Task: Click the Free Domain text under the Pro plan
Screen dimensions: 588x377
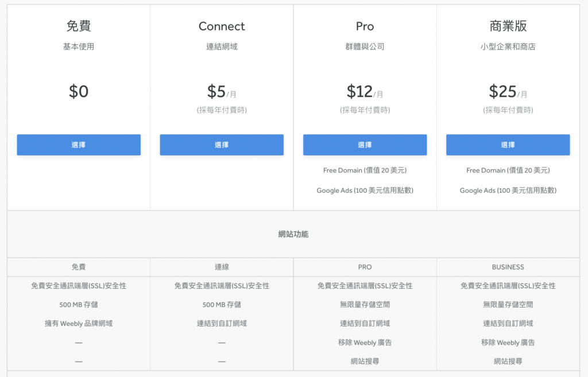Action: [x=365, y=170]
